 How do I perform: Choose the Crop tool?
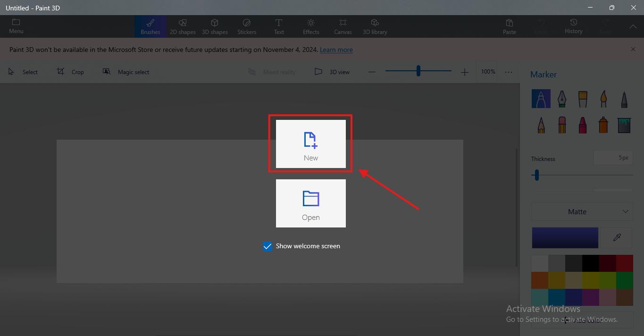[x=70, y=72]
